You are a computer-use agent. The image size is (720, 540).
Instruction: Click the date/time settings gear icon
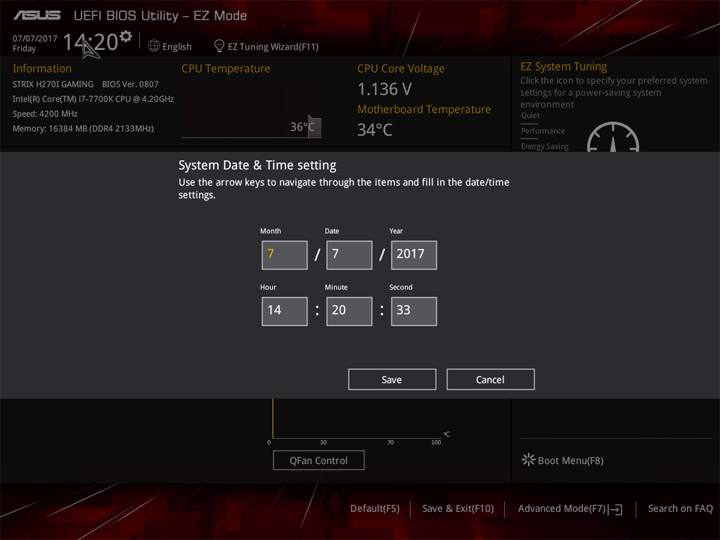click(x=126, y=36)
